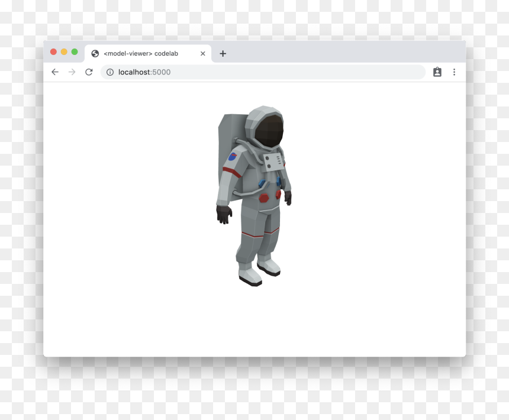509x420 pixels.
Task: Click the globe favicon on the tab
Action: 95,53
